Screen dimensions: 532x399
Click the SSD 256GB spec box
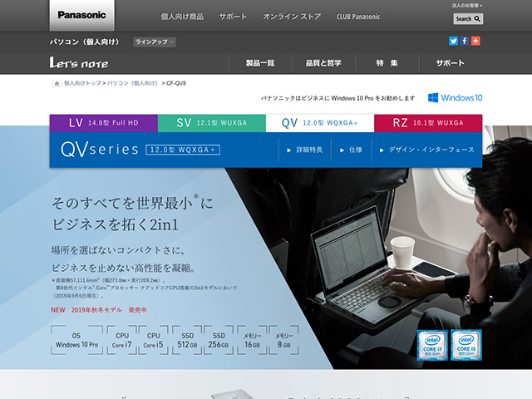[x=219, y=340]
